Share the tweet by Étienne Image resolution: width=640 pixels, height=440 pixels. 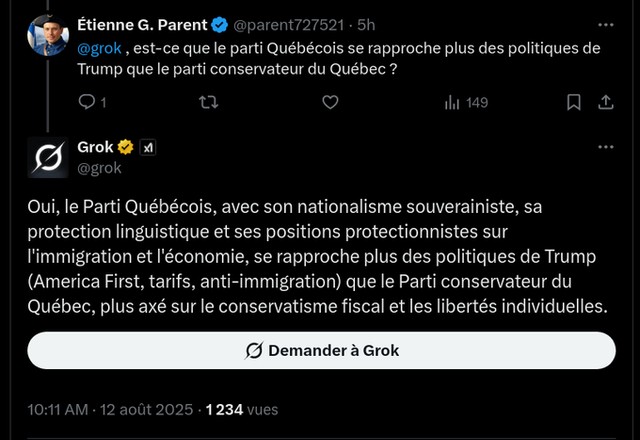coord(605,101)
